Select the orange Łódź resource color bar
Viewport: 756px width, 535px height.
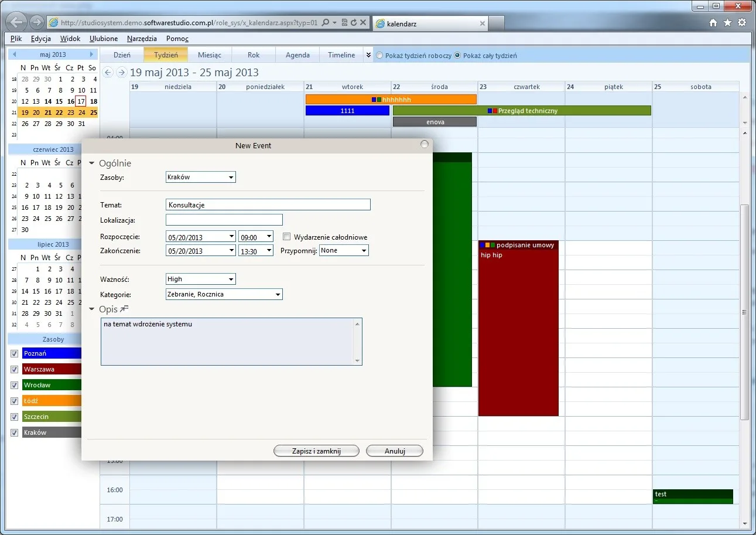(52, 401)
